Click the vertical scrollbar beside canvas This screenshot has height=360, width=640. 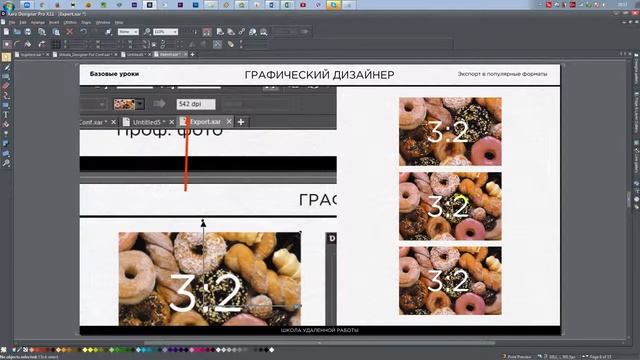[x=629, y=200]
